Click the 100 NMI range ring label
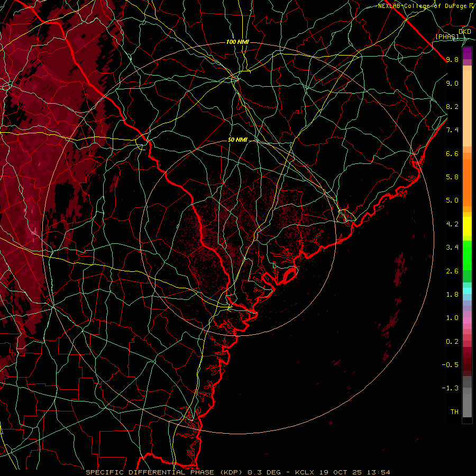This screenshot has height=476, width=476. coord(237,42)
